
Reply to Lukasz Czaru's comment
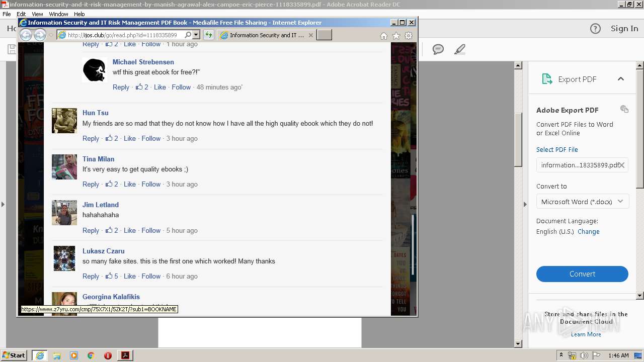(91, 276)
